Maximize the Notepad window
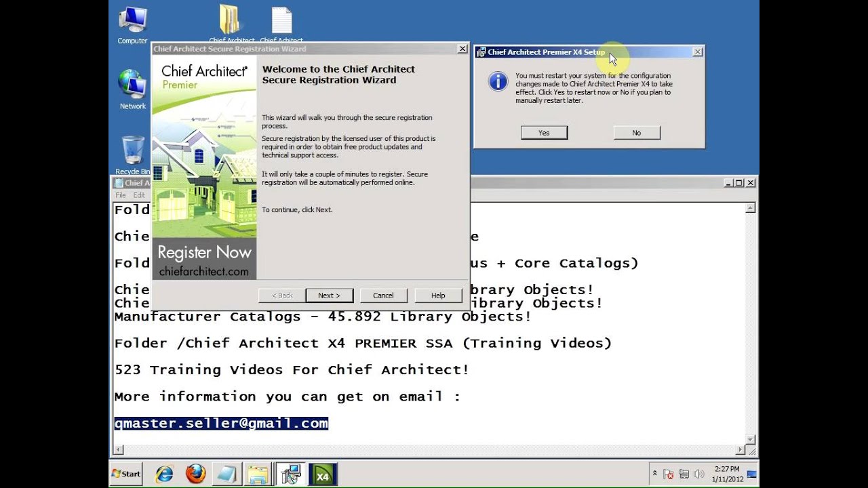868x488 pixels. point(739,183)
